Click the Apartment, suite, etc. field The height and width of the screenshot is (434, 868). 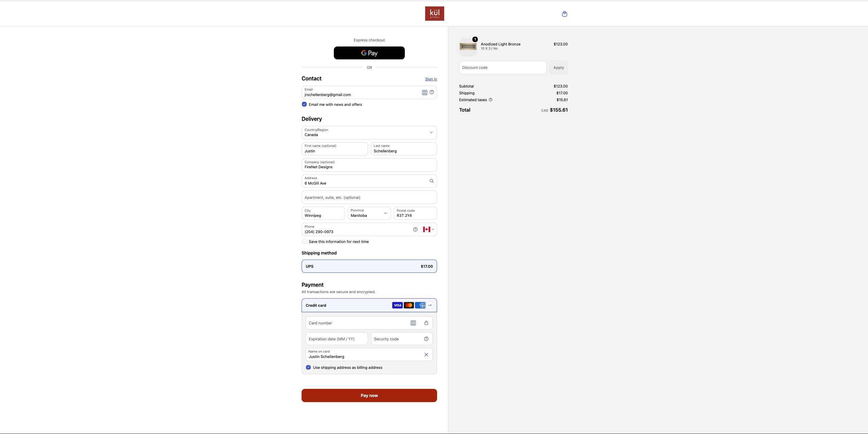[369, 197]
